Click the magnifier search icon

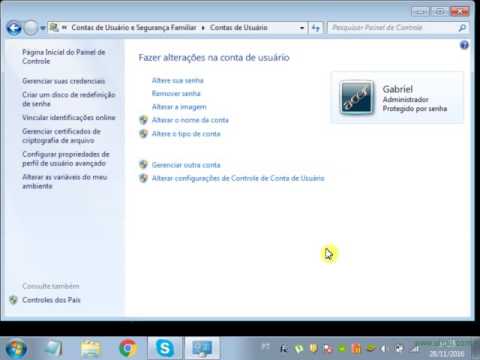pos(462,28)
